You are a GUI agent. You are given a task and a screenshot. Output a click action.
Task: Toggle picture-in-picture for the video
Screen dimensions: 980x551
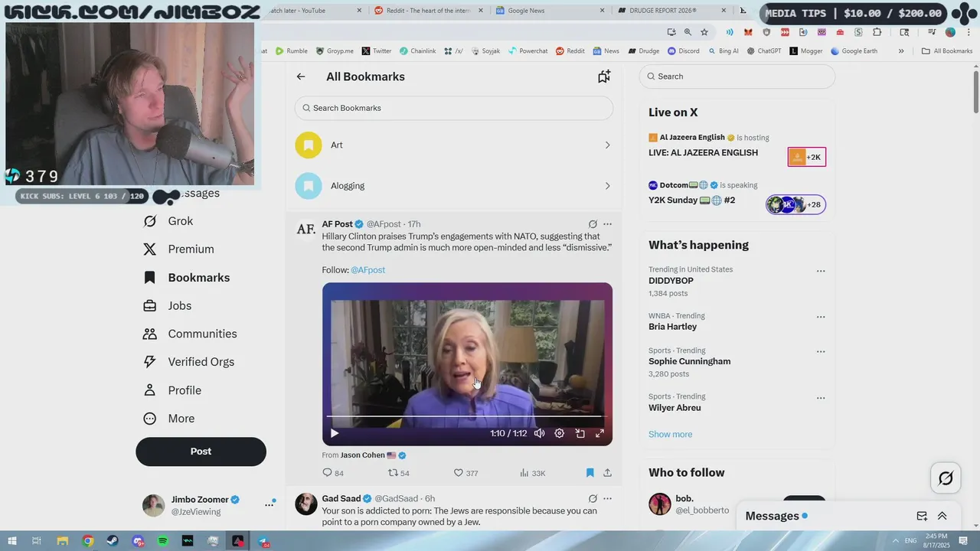tap(580, 433)
